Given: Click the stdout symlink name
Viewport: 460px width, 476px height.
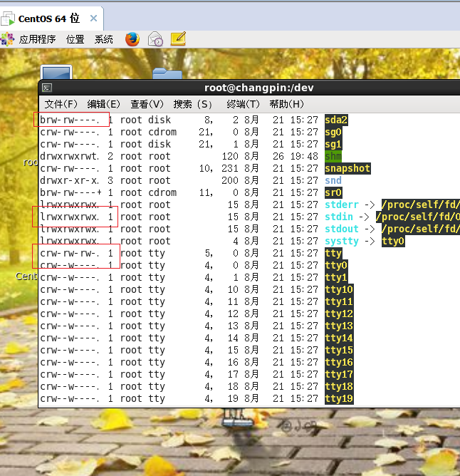Looking at the screenshot, I should (x=342, y=229).
